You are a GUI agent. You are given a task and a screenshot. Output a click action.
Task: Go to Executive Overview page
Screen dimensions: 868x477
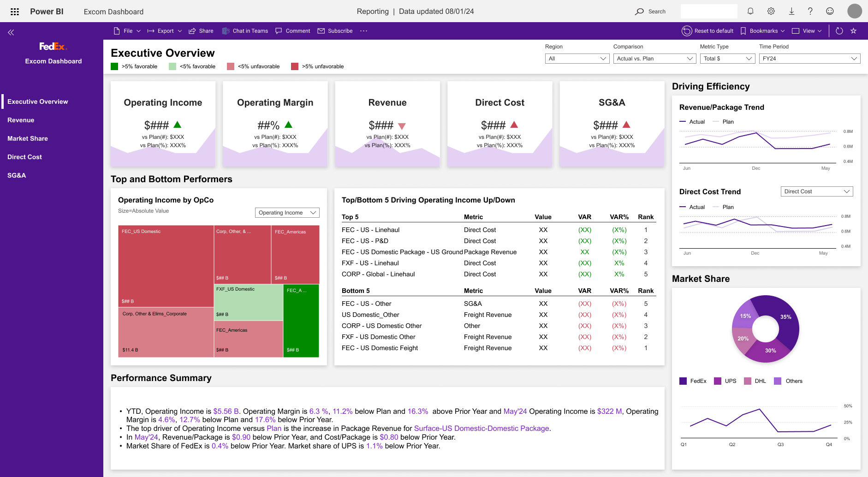click(38, 101)
